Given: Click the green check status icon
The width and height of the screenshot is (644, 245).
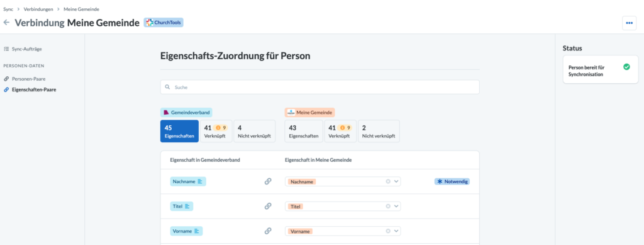Looking at the screenshot, I should (x=626, y=67).
